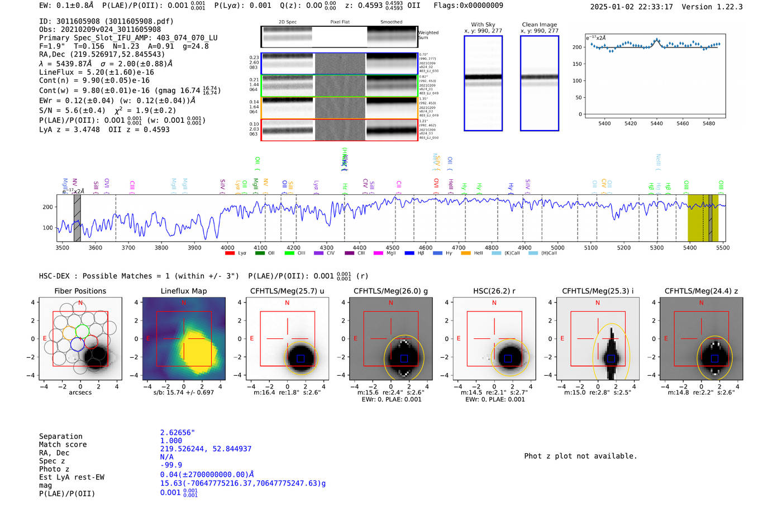Click the orange HeII legend swatch
The width and height of the screenshot is (782, 532).
466,253
